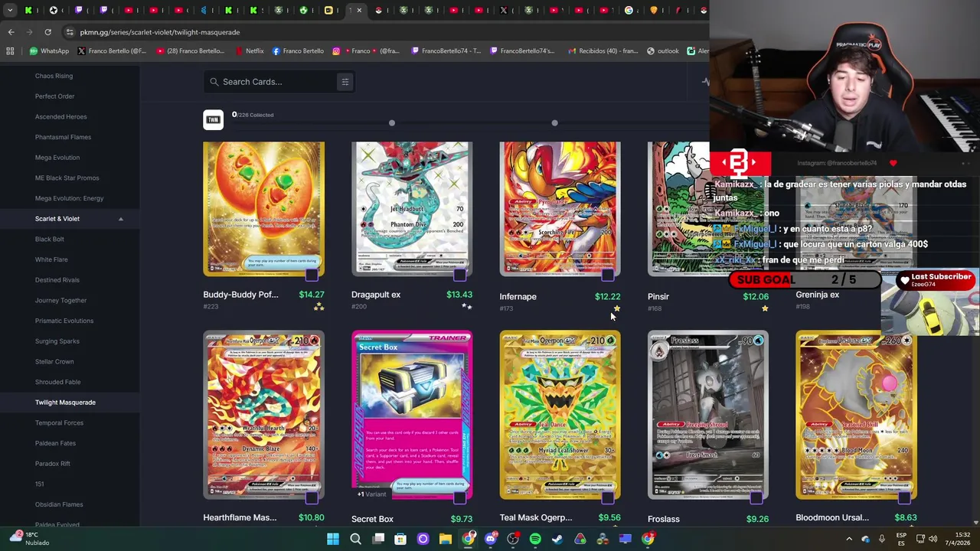Open Prismatic Evolutions set in sidebar
The image size is (980, 551).
click(x=64, y=321)
